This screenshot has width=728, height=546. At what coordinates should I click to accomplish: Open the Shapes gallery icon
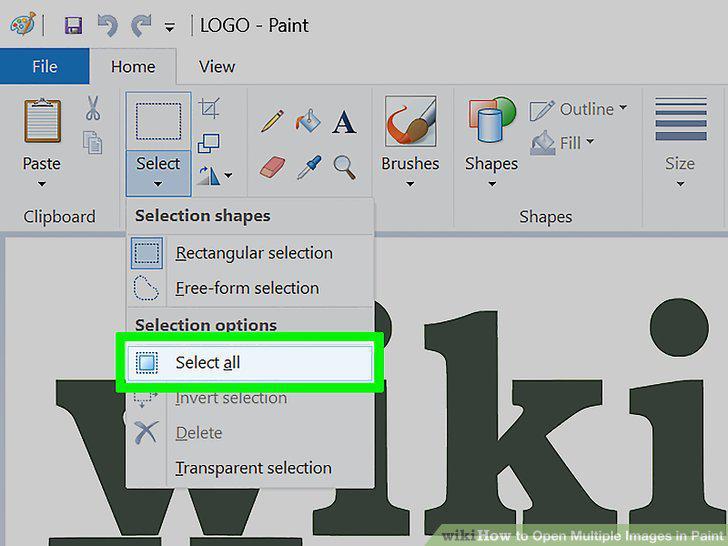pos(492,119)
